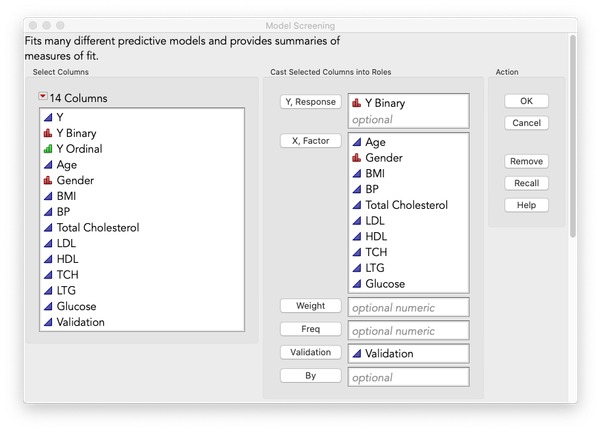Screen dimensions: 601x432
Task: Click the continuous icon next to Total Cholesterol column
Action: point(47,228)
